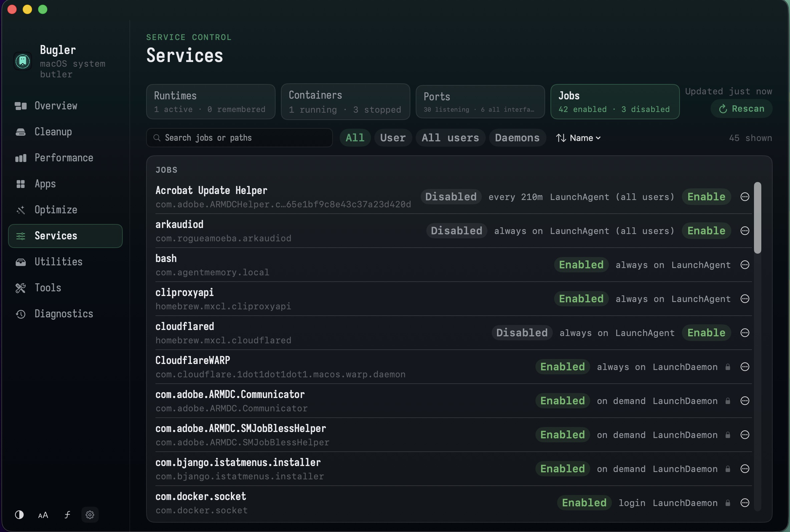Filter jobs by Daemons
This screenshot has height=532, width=790.
click(517, 138)
